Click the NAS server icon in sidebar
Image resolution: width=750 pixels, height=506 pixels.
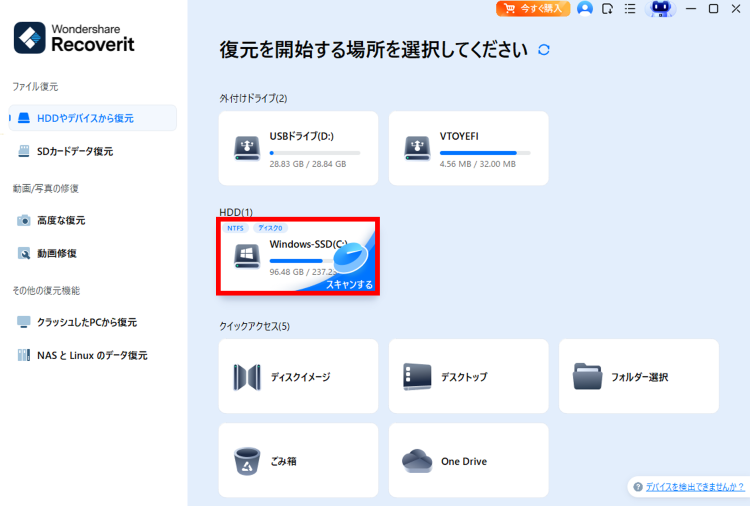pyautogui.click(x=24, y=355)
